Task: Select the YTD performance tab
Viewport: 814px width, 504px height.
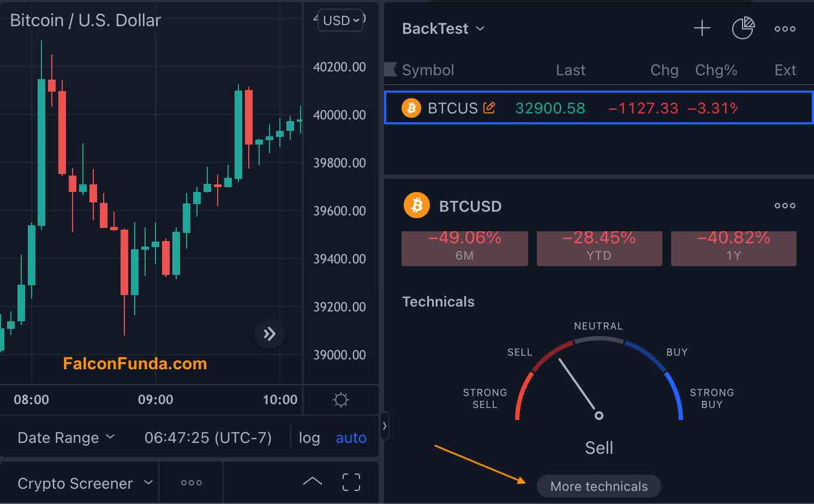Action: (599, 248)
